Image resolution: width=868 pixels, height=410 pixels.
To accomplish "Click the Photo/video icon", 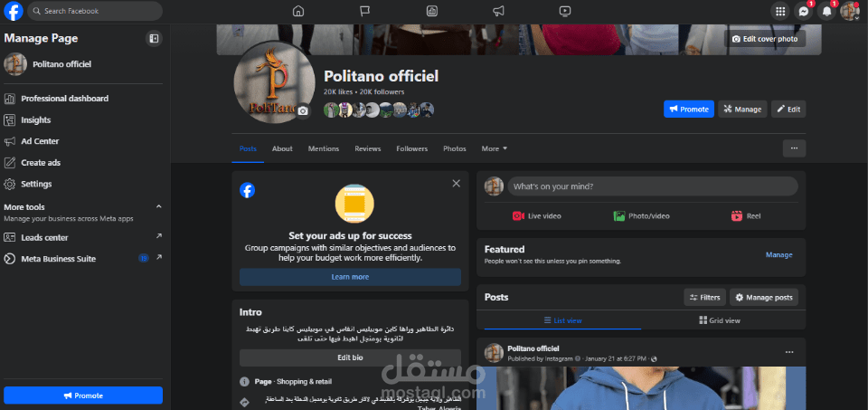I will [618, 216].
